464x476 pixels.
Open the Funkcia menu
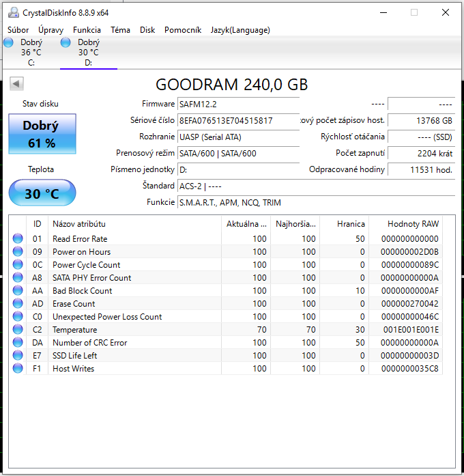[87, 30]
